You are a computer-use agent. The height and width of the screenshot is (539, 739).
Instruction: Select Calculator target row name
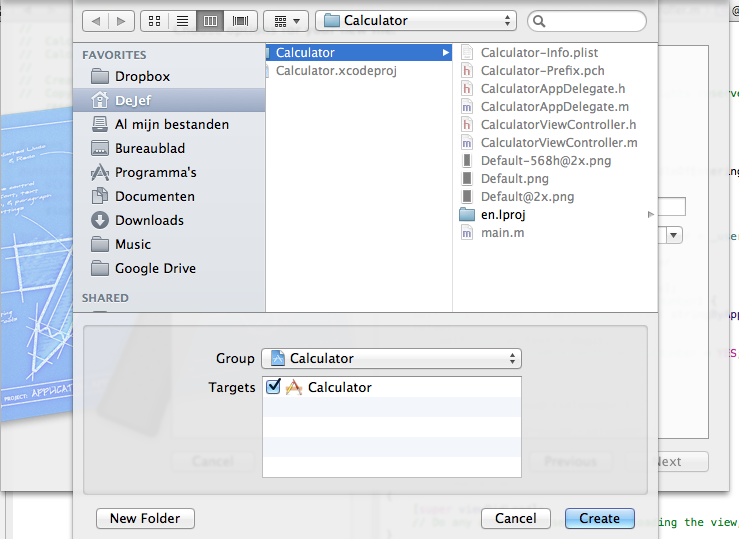pyautogui.click(x=339, y=387)
